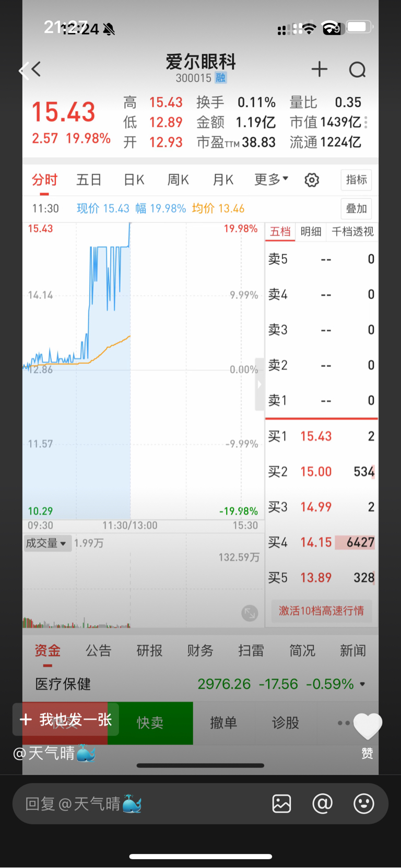Attach an image to reply
Image resolution: width=401 pixels, height=868 pixels.
click(281, 803)
